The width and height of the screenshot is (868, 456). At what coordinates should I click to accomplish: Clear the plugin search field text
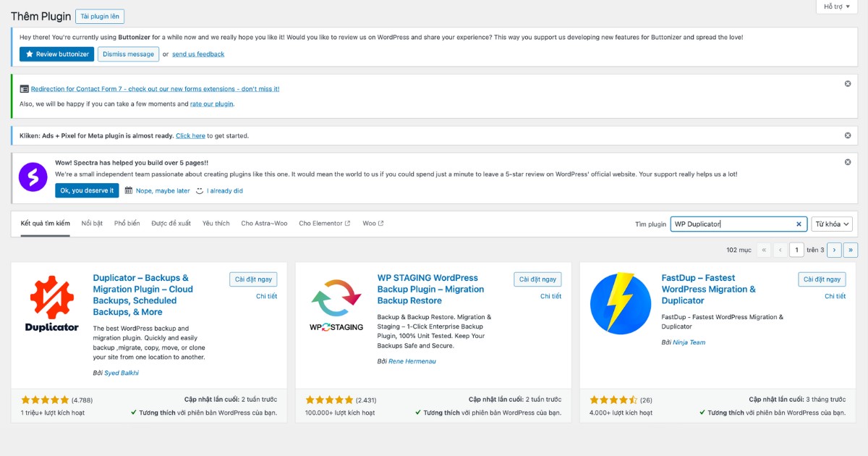[x=799, y=224]
